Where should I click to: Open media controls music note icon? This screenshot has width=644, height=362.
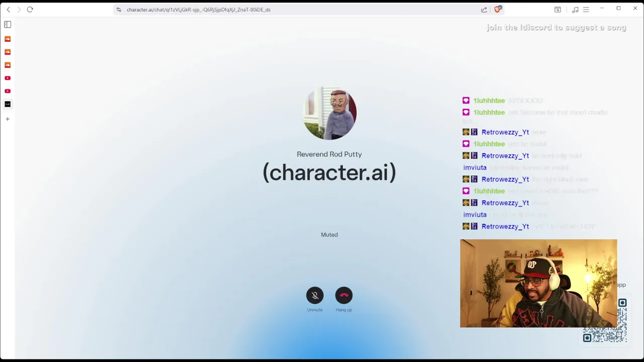click(575, 10)
